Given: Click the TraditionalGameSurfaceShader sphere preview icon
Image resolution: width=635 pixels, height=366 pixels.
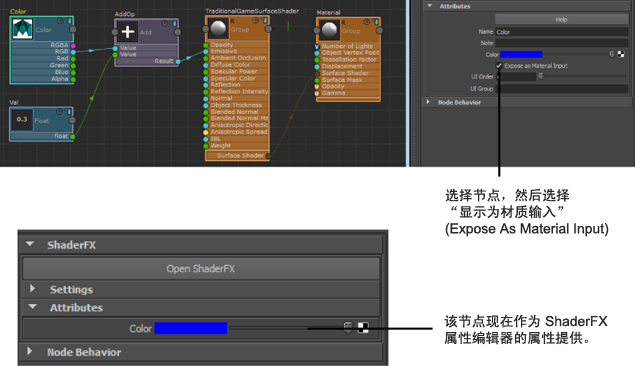Looking at the screenshot, I should pos(218,28).
